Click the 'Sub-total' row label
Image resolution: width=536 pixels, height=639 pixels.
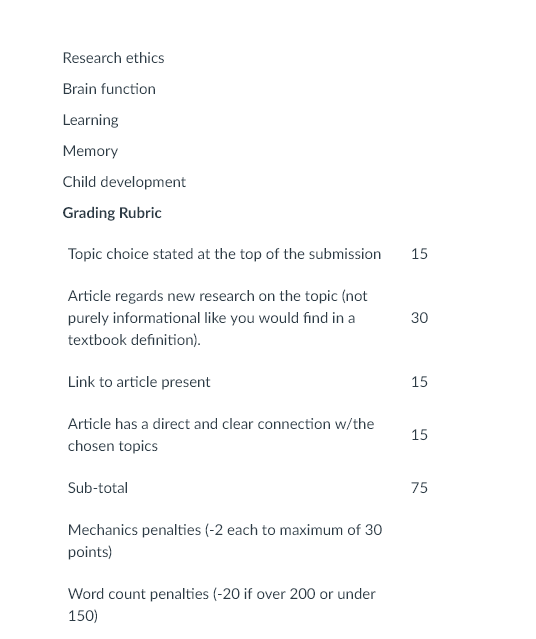tap(98, 488)
